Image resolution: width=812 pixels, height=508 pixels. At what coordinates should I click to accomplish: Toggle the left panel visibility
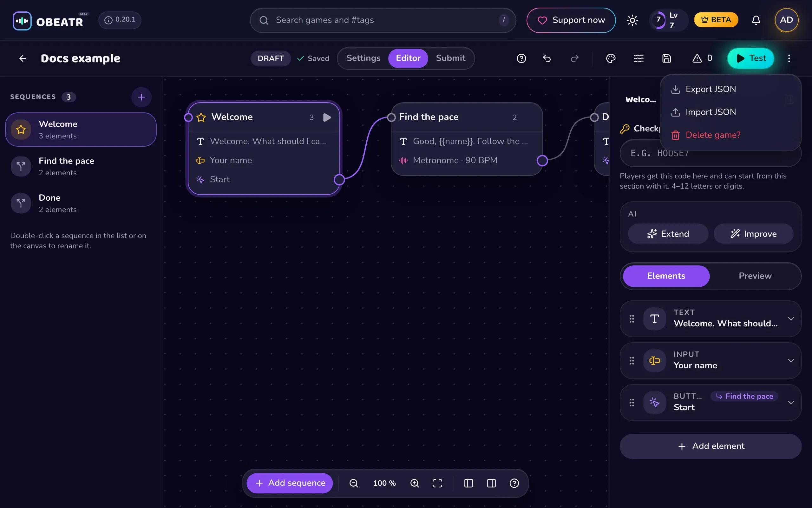[468, 483]
